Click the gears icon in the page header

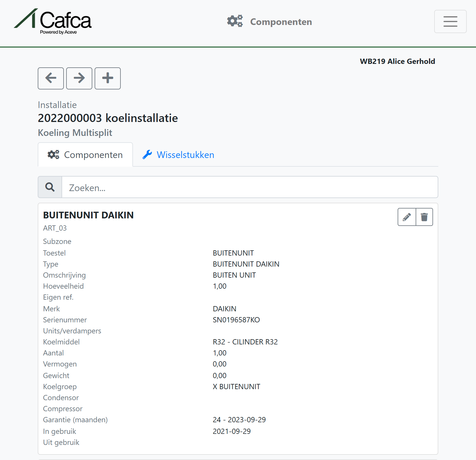pyautogui.click(x=235, y=21)
